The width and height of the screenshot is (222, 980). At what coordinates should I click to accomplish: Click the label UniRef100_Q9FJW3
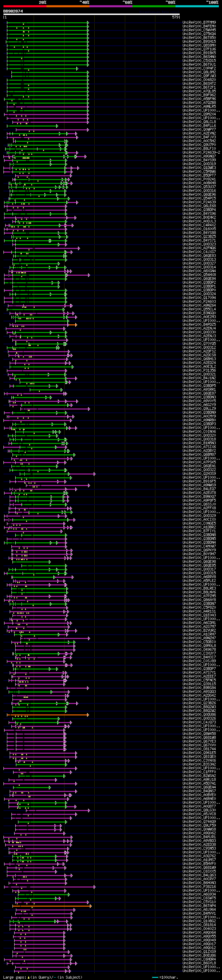[x=199, y=76]
